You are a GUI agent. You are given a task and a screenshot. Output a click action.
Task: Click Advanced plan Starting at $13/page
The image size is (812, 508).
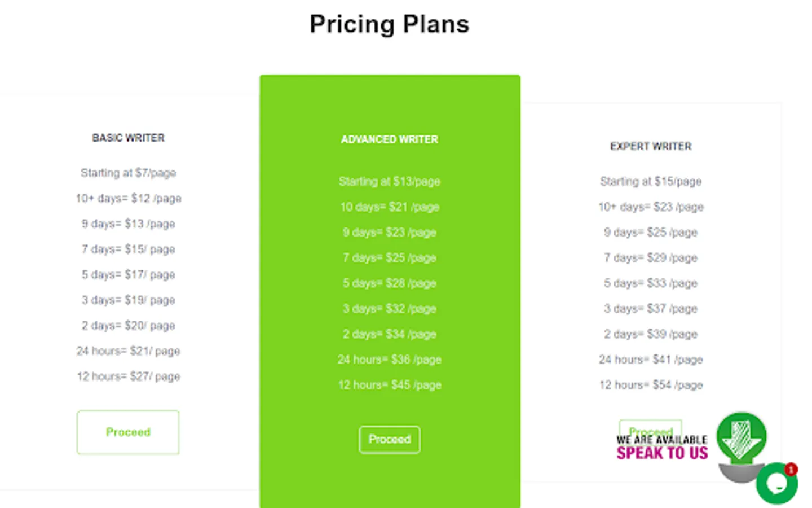pyautogui.click(x=390, y=181)
